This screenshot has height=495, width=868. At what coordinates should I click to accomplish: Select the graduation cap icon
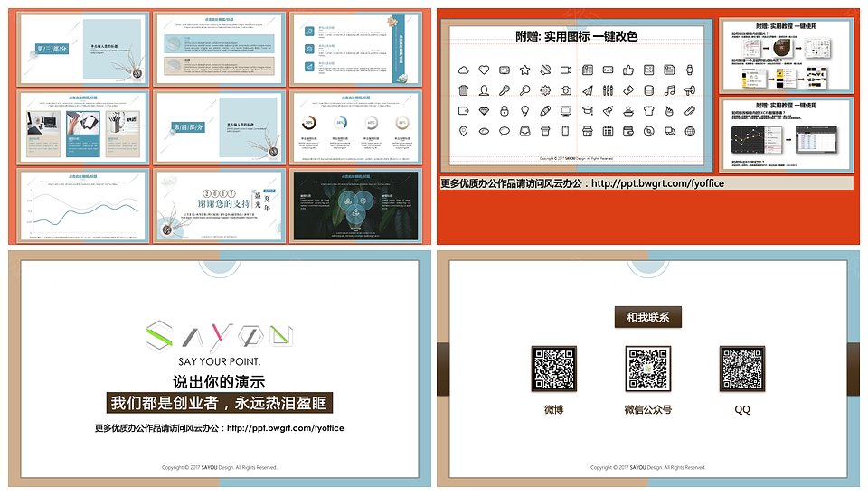pos(588,110)
